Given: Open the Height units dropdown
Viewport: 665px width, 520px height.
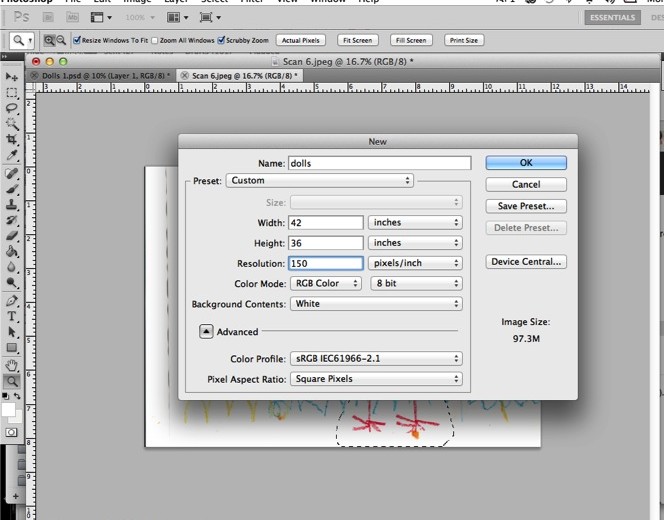Looking at the screenshot, I should 415,243.
